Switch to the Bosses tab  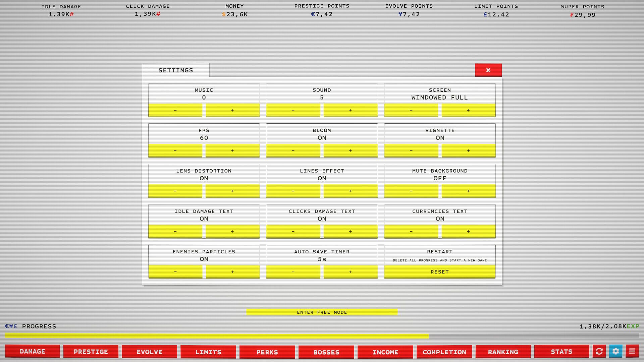[x=326, y=352]
